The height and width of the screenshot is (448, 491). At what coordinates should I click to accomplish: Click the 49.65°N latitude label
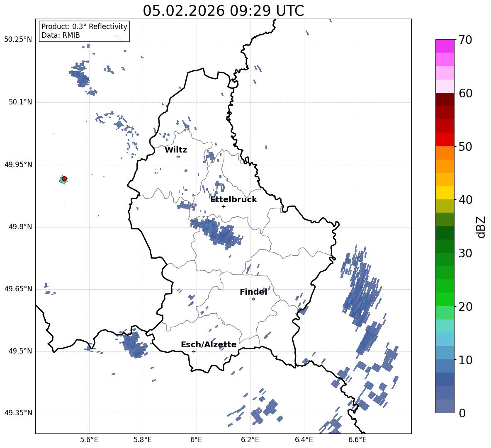(x=18, y=288)
